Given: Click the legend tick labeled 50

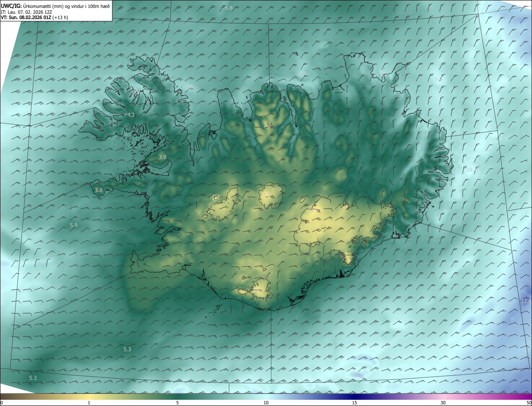Looking at the screenshot, I should [529, 403].
